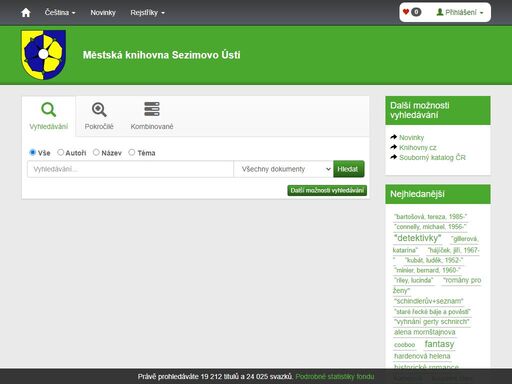Focus the Vyhledávání search input field

[x=130, y=169]
